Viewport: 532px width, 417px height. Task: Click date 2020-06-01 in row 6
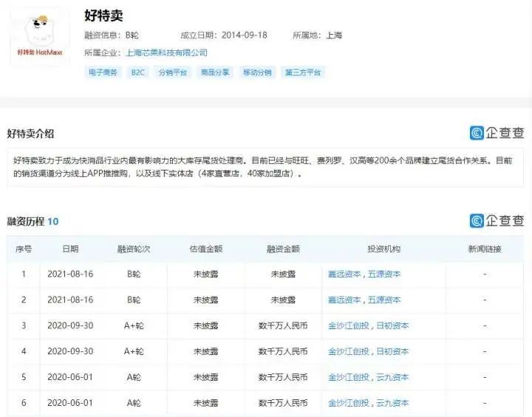70,403
